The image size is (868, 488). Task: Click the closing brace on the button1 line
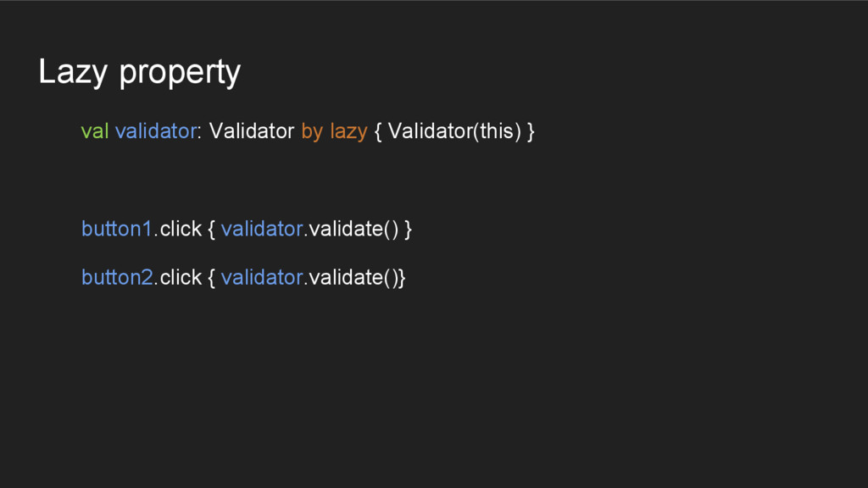408,230
